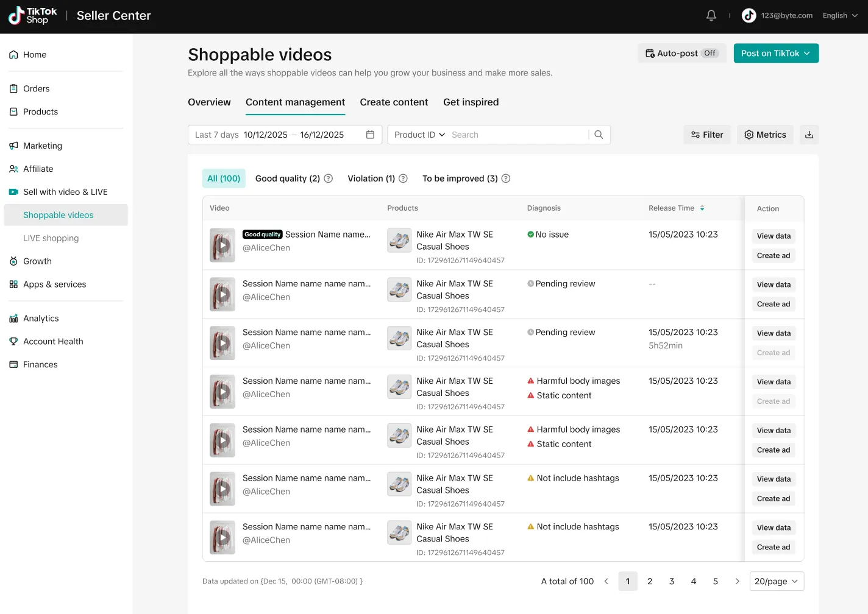
Task: Click the notification bell icon
Action: coord(711,16)
